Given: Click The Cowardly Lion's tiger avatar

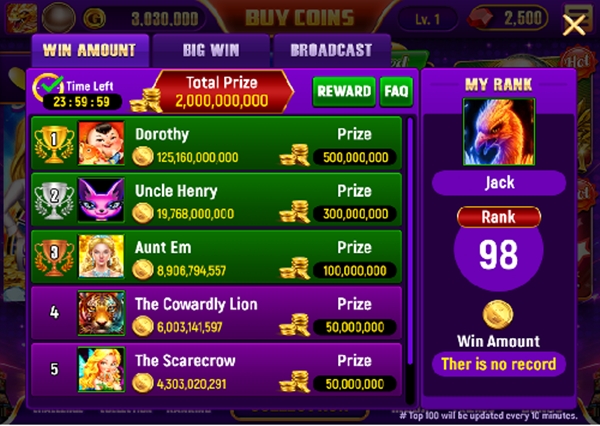Looking at the screenshot, I should point(101,313).
